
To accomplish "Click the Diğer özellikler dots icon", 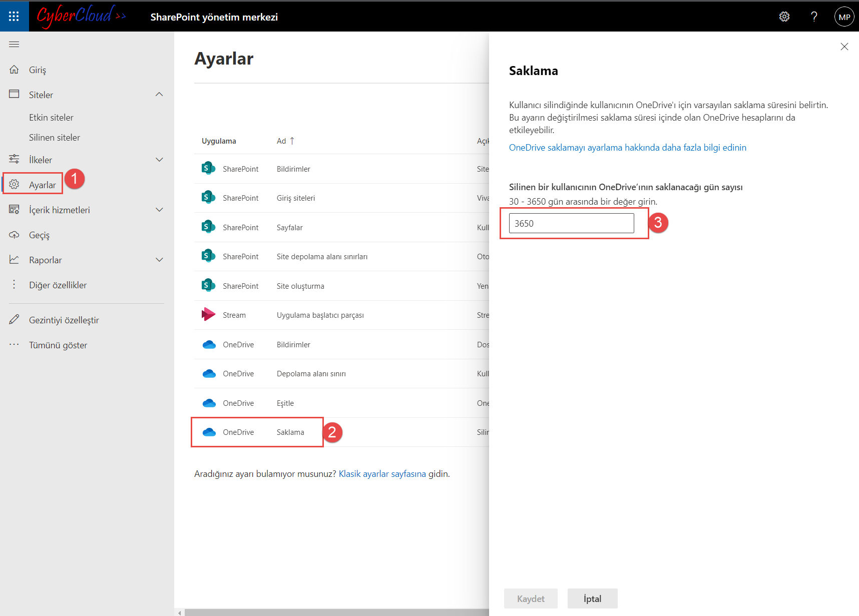I will point(14,284).
